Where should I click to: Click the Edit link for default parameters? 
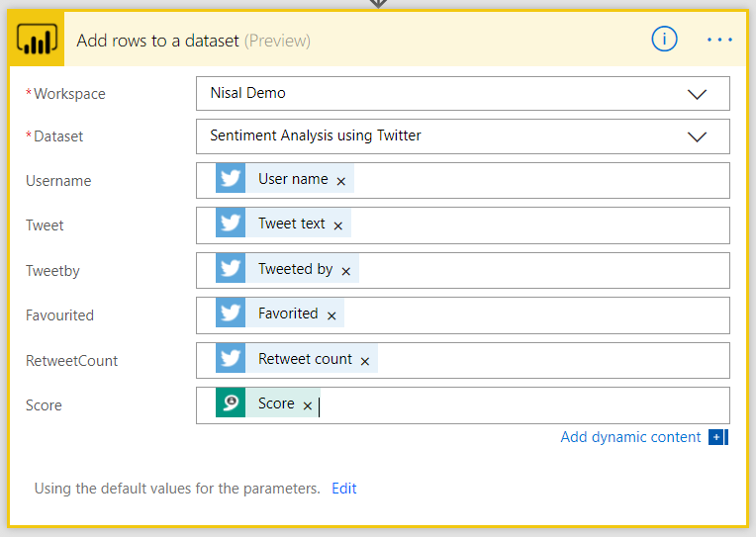(344, 489)
